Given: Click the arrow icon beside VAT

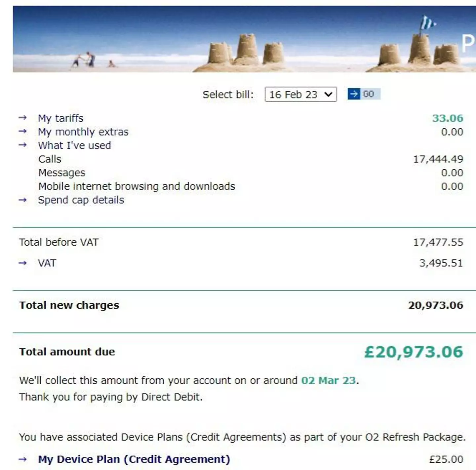Looking at the screenshot, I should (22, 263).
